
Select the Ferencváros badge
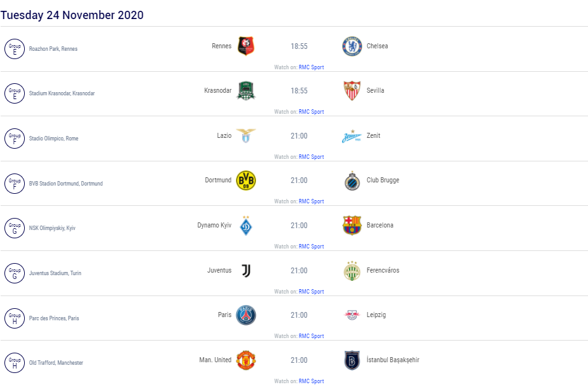pos(352,271)
